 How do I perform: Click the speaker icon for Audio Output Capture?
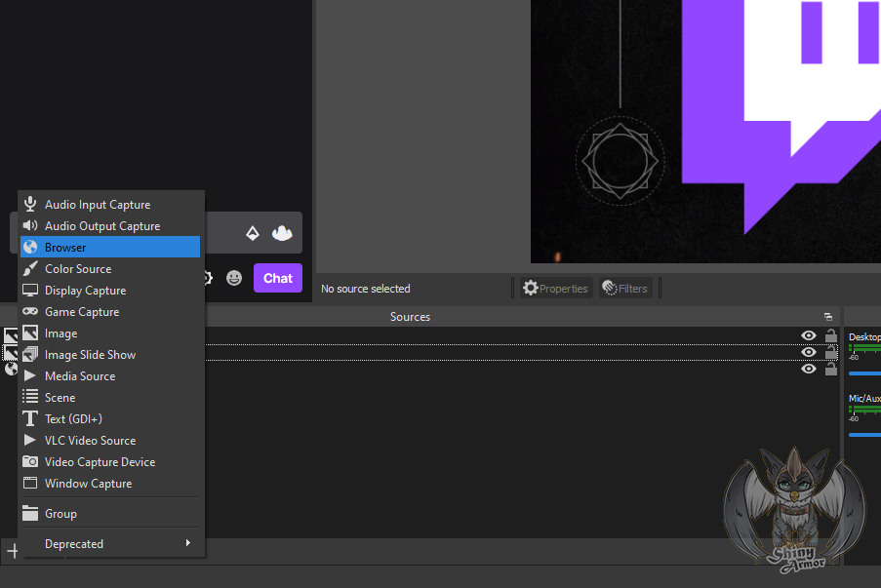coord(30,226)
